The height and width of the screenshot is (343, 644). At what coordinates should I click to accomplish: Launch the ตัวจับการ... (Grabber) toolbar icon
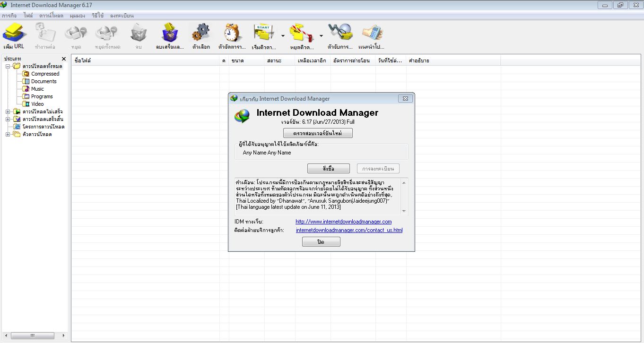340,33
